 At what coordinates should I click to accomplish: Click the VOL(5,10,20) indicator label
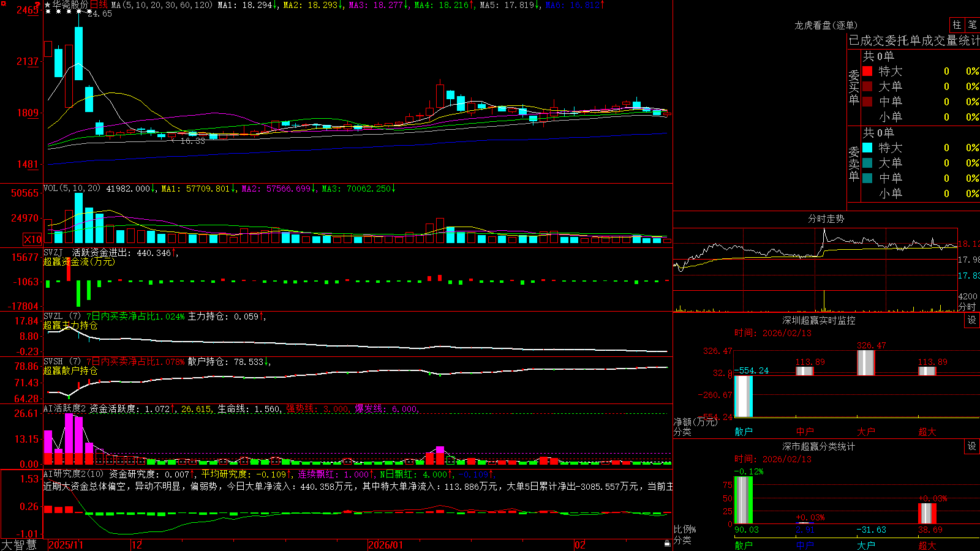pyautogui.click(x=72, y=189)
